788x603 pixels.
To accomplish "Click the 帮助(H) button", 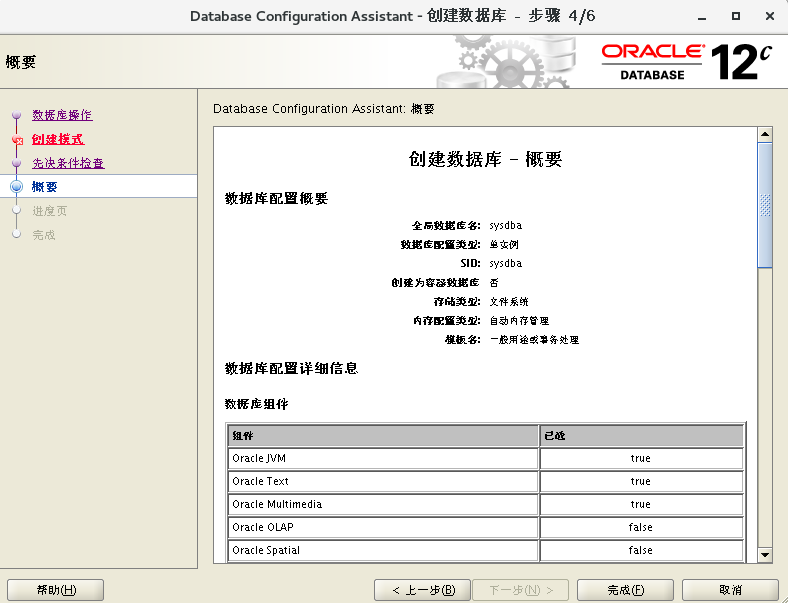I will 56,590.
